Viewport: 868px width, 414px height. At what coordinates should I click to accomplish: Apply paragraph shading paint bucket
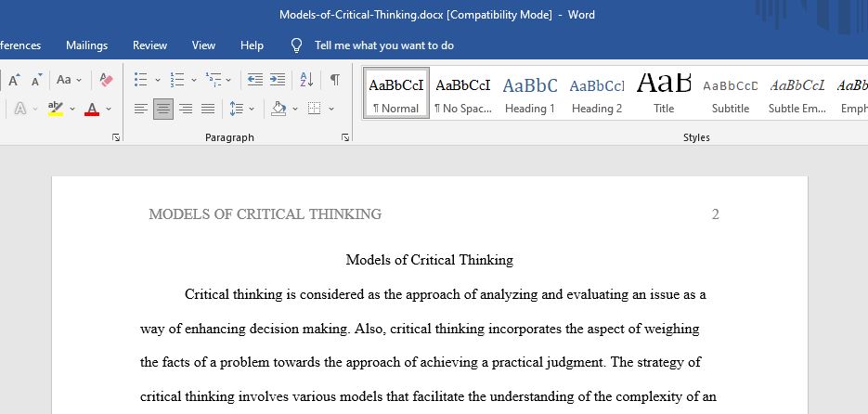(x=279, y=109)
